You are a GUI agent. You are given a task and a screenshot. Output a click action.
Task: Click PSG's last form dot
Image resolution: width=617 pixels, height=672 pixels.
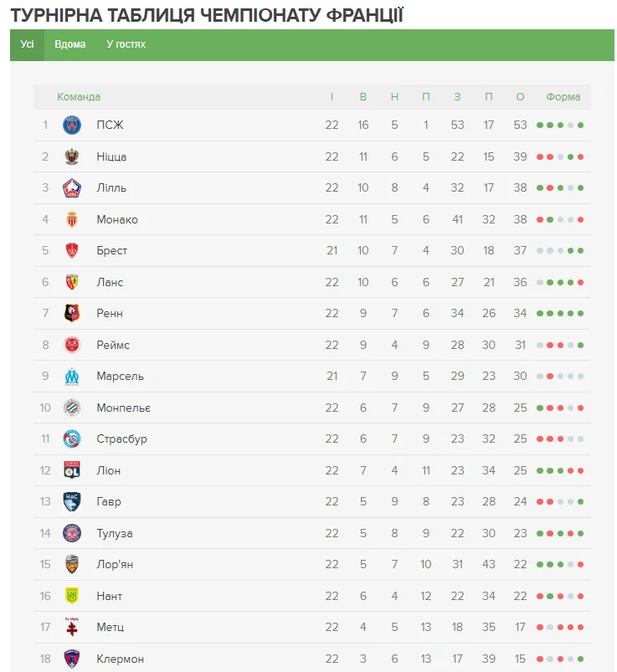point(580,126)
